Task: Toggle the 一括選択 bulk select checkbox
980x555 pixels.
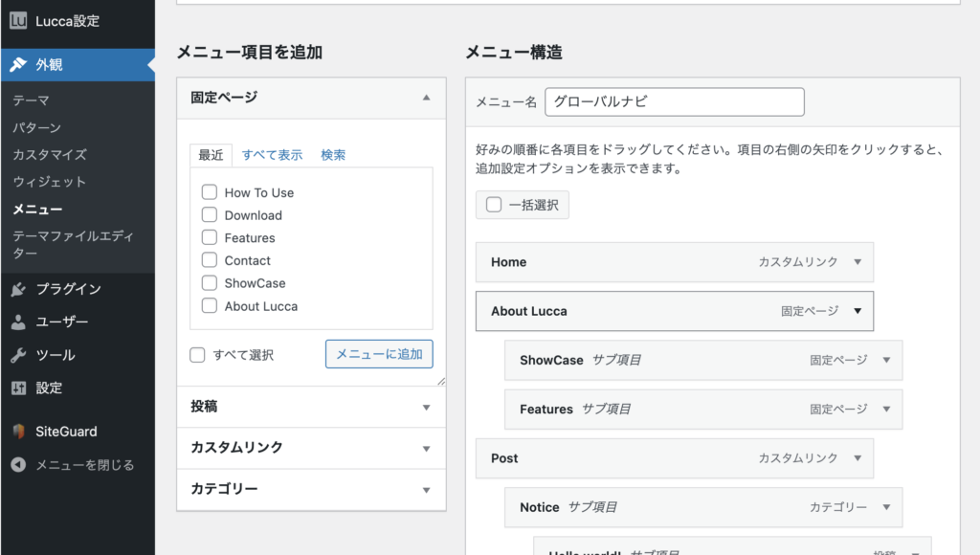Action: tap(494, 205)
